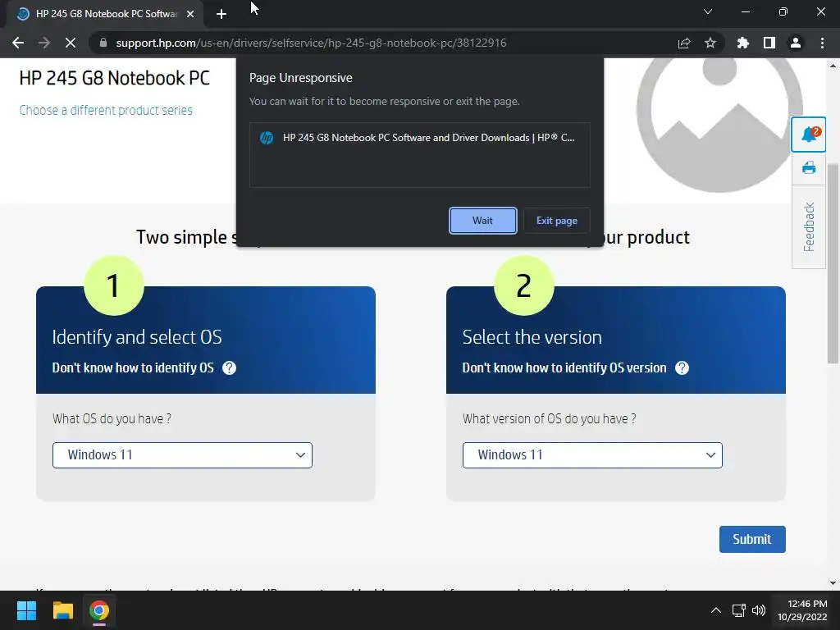The width and height of the screenshot is (840, 630).
Task: Click help icon beside identify OS
Action: (x=230, y=368)
